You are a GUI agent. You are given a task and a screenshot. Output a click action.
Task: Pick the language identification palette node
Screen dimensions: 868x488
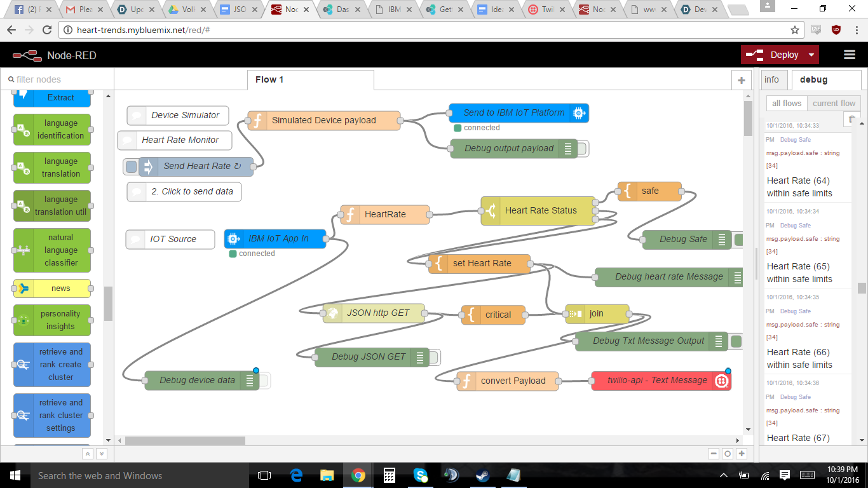point(52,130)
